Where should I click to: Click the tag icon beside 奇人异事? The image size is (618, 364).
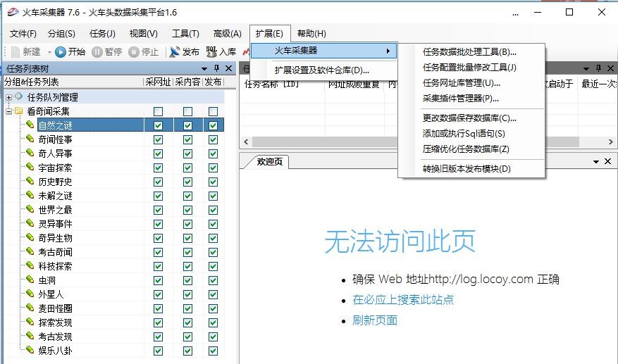(30, 153)
